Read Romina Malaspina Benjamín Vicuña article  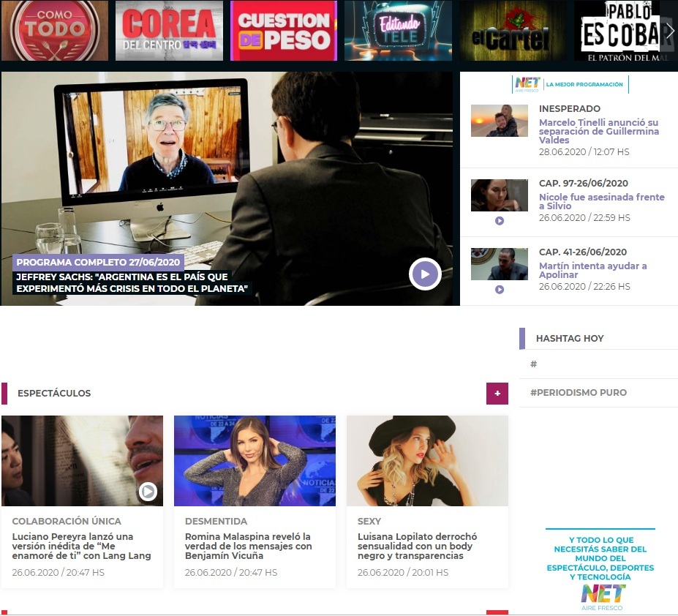pos(248,546)
